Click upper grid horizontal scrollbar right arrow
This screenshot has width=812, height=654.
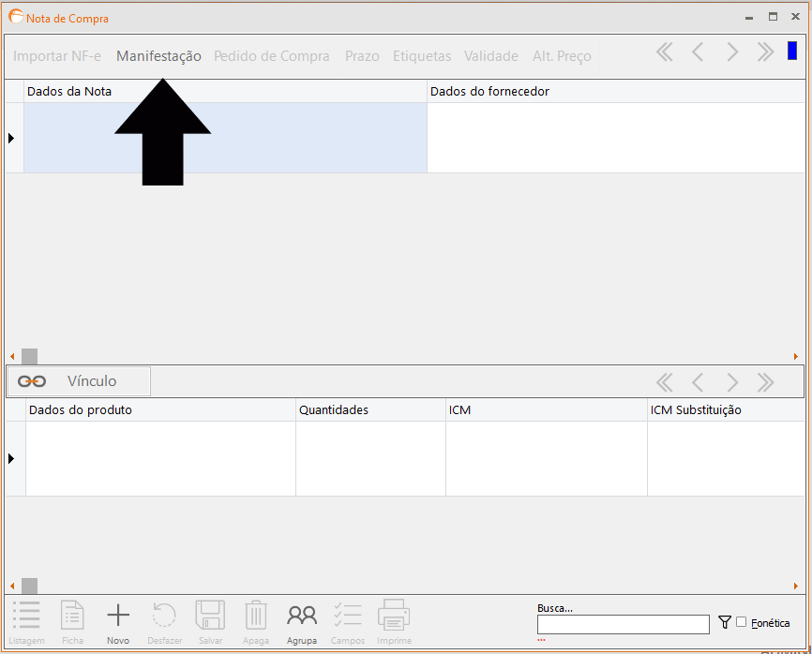tap(796, 356)
